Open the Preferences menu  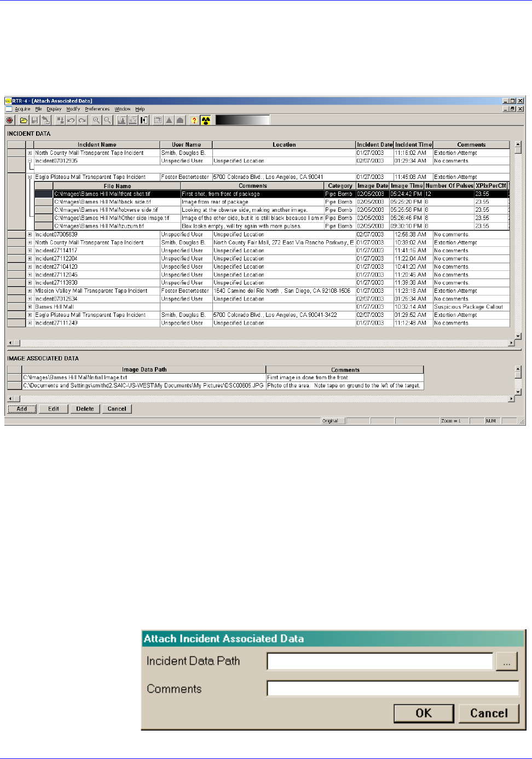[x=97, y=109]
